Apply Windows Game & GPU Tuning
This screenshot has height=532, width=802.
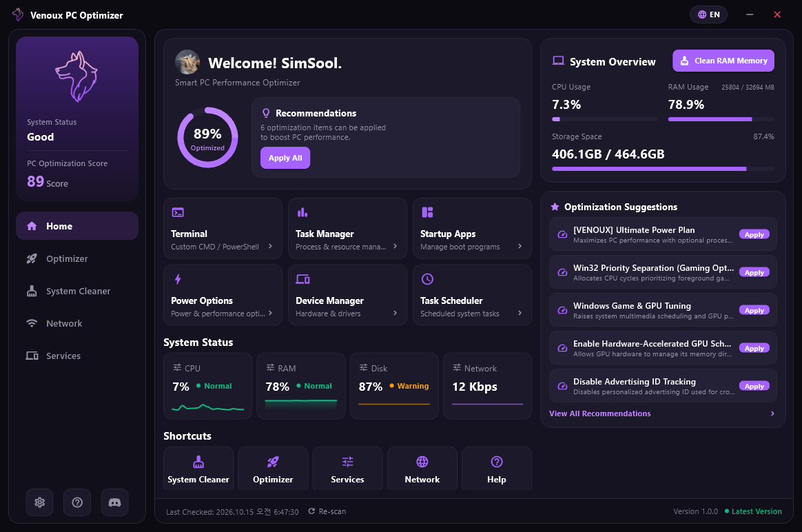coord(754,310)
